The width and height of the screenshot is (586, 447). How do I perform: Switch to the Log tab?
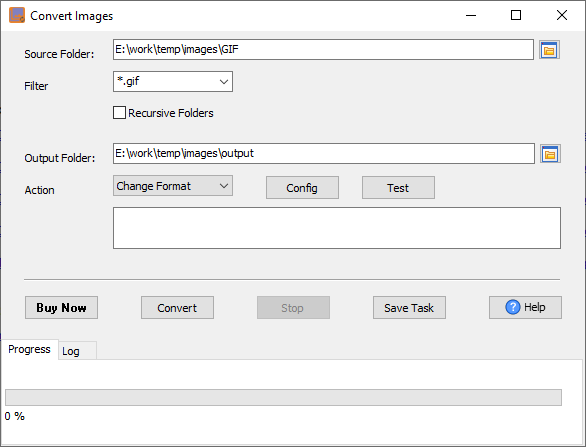pyautogui.click(x=77, y=351)
